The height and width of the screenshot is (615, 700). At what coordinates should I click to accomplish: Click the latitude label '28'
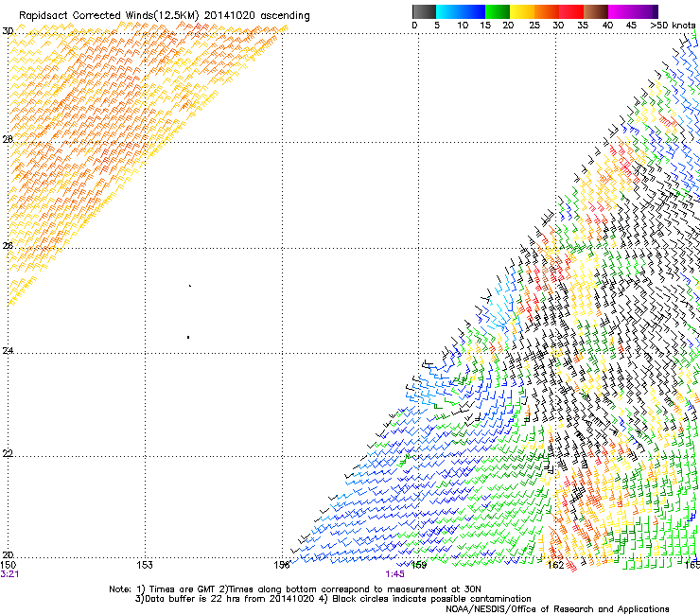pyautogui.click(x=8, y=139)
